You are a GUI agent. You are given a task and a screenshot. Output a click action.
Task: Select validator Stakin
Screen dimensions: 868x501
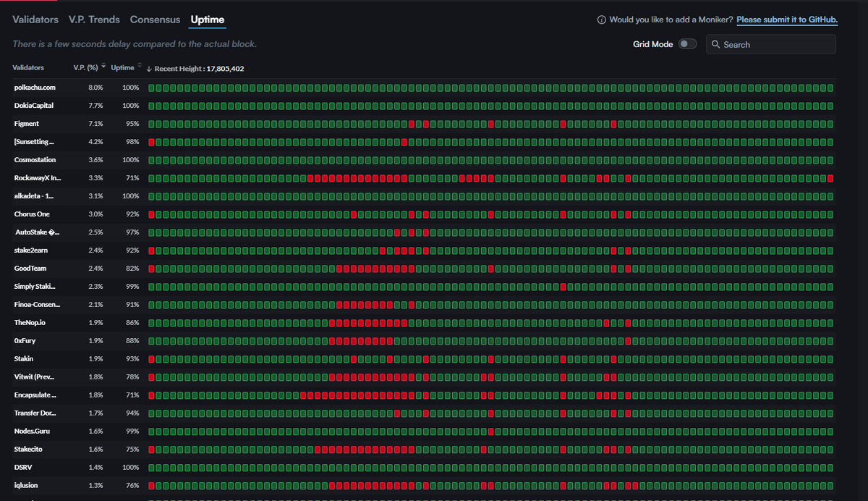(24, 359)
